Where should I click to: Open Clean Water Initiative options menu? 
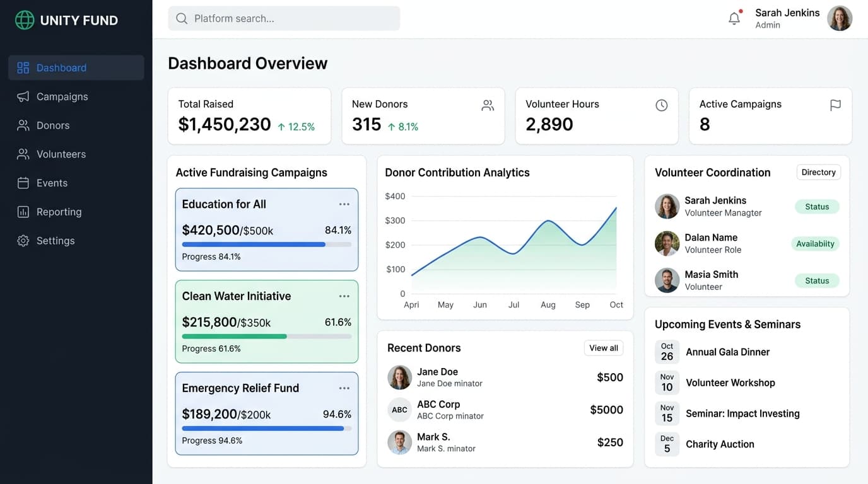344,296
